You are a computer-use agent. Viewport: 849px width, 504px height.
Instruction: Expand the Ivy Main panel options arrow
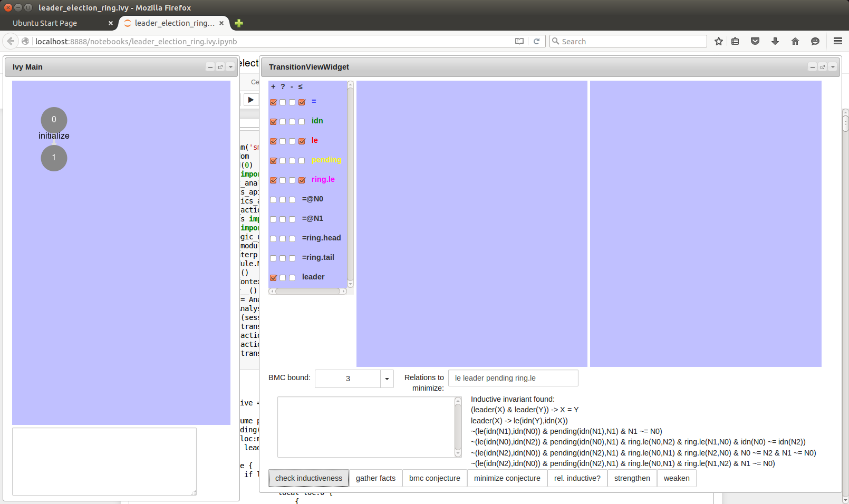[x=230, y=67]
